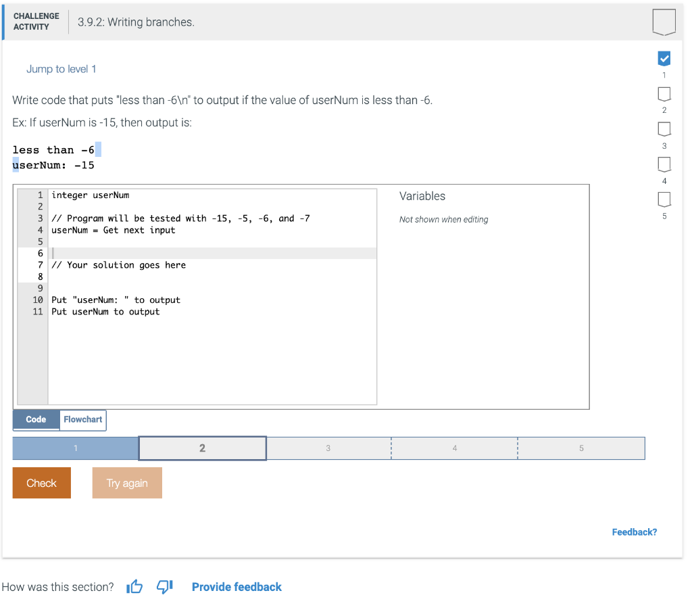
Task: Give this section a thumbs up
Action: [x=134, y=587]
